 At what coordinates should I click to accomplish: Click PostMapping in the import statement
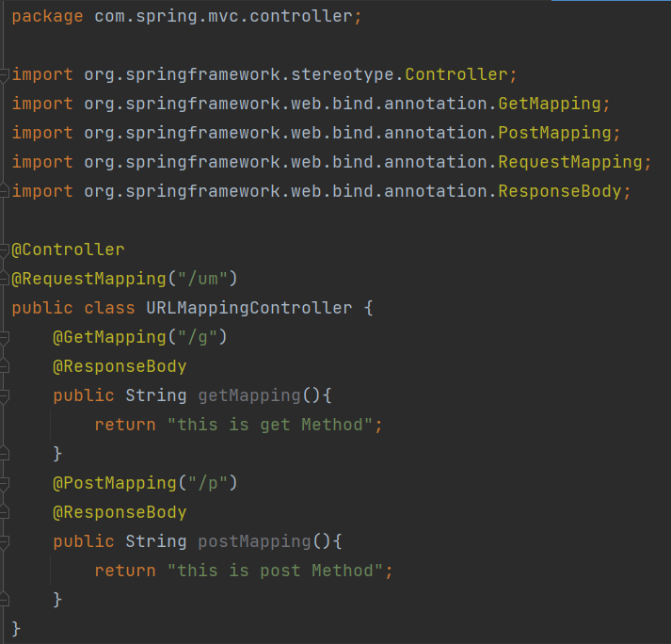pos(555,133)
